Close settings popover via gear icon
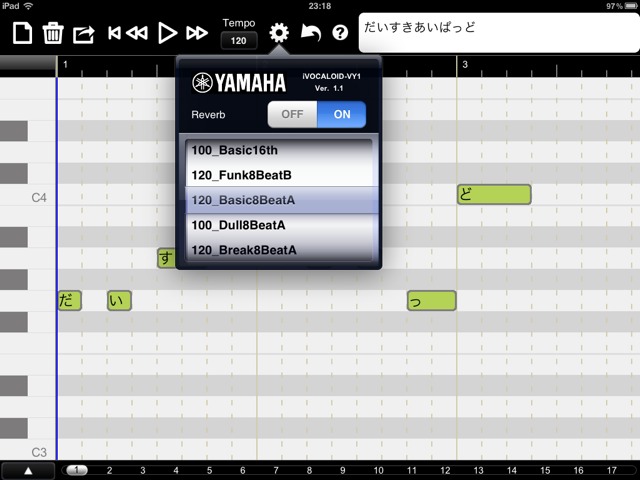 coord(279,33)
